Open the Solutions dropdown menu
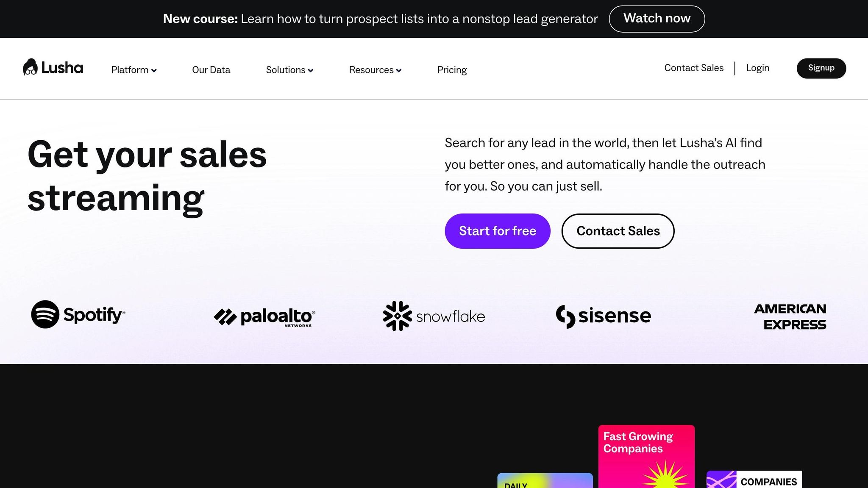The height and width of the screenshot is (488, 868). [x=289, y=70]
